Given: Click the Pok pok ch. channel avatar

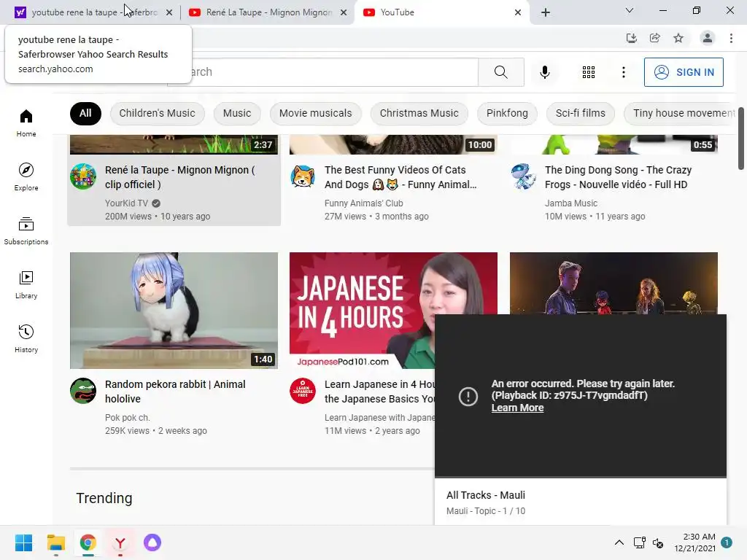Looking at the screenshot, I should pos(83,391).
